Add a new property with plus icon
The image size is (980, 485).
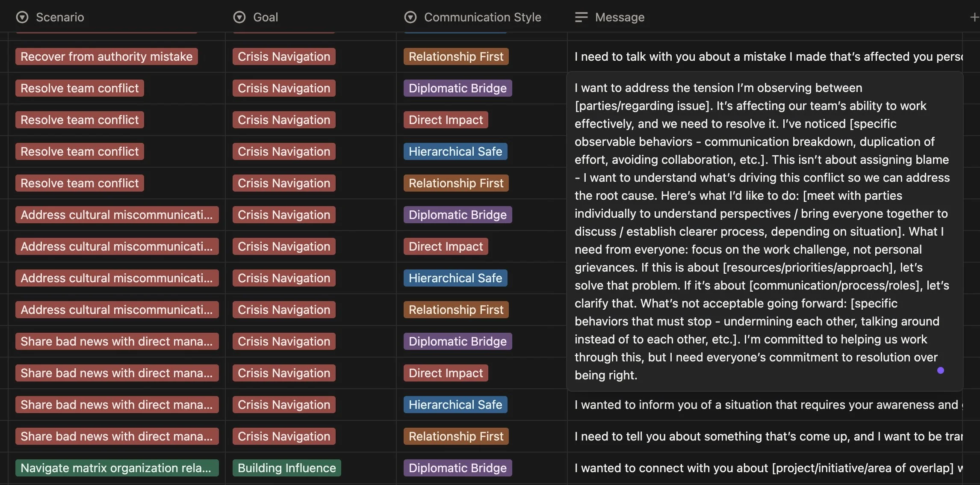click(974, 17)
